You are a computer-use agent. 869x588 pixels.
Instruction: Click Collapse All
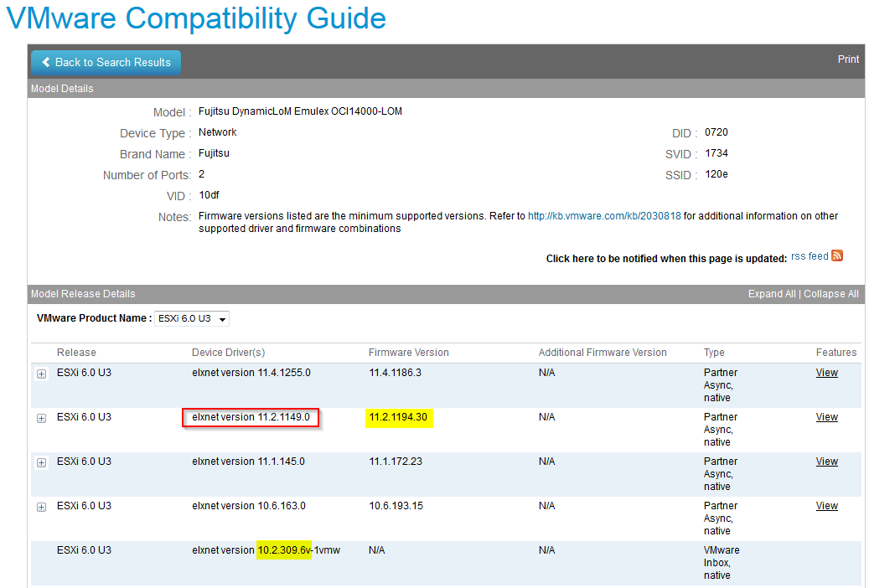tap(830, 294)
